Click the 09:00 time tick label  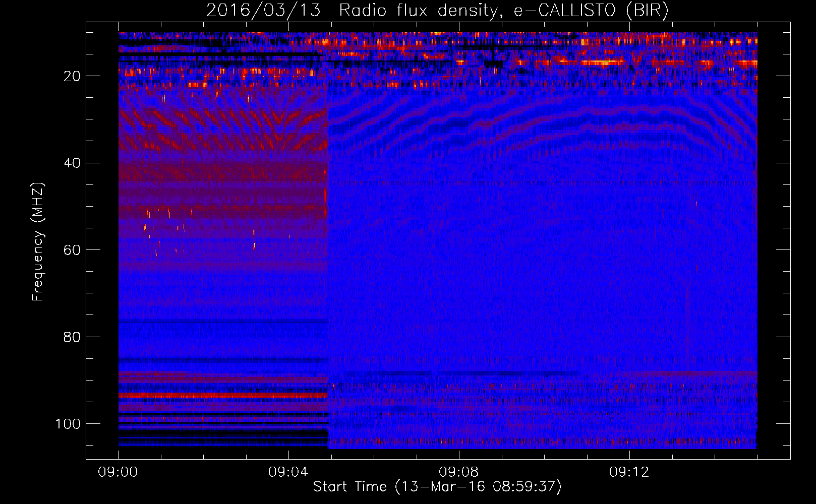118,472
